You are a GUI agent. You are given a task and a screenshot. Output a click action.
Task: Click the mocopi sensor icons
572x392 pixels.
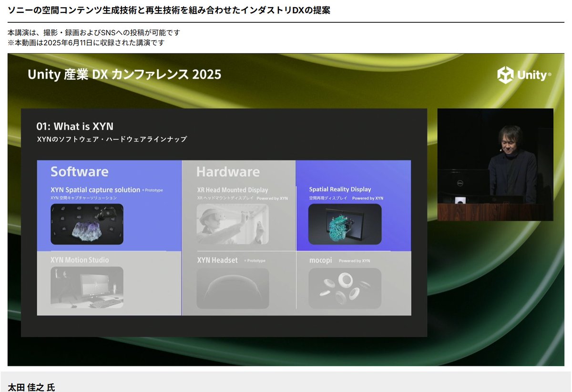click(x=344, y=287)
